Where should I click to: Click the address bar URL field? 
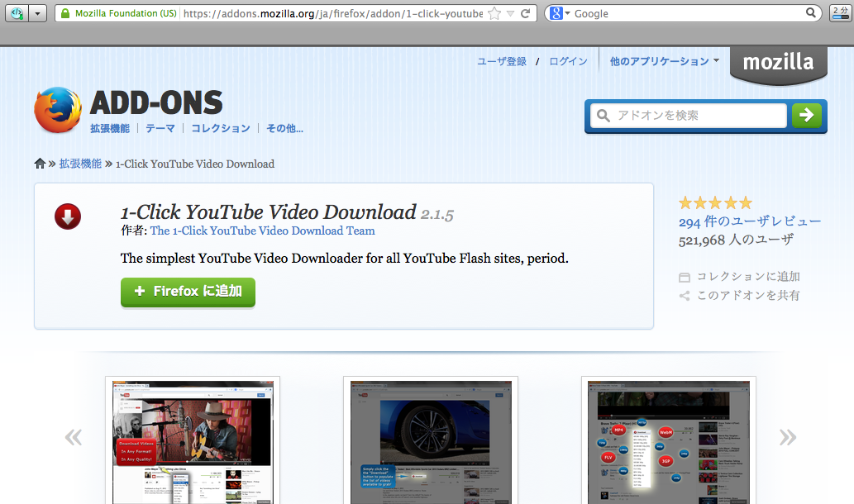(x=332, y=13)
